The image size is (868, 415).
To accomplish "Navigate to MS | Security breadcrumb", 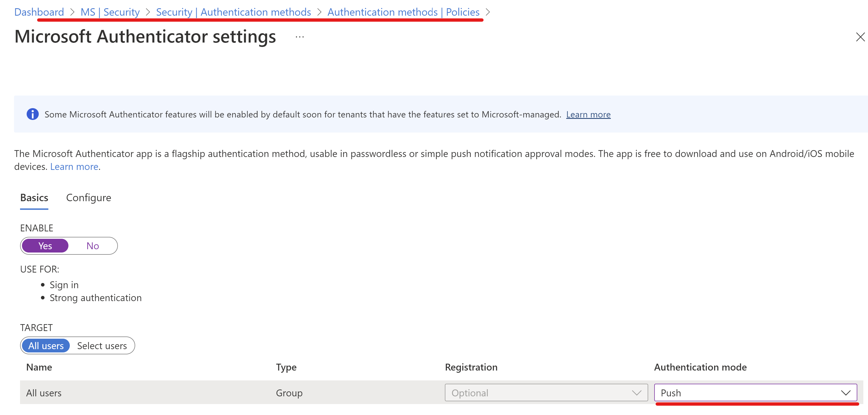I will coord(110,12).
